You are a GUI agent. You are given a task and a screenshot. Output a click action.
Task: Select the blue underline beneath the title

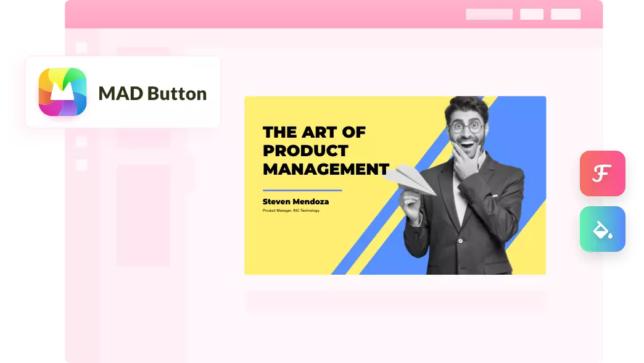[302, 190]
